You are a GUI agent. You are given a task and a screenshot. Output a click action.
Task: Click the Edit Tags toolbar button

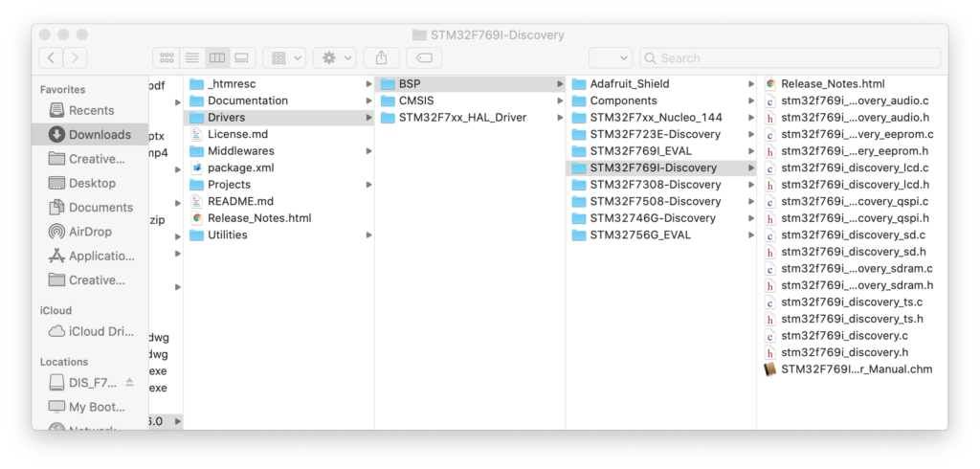click(x=425, y=58)
